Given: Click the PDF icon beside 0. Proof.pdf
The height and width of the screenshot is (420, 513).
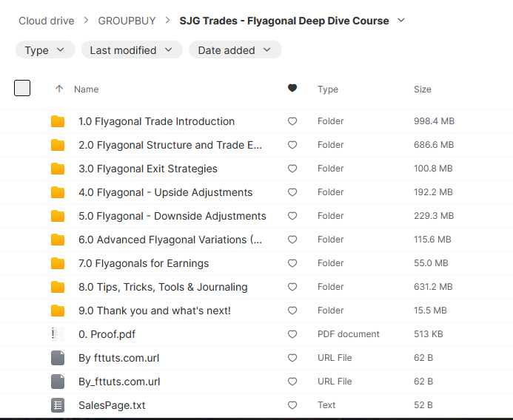Looking at the screenshot, I should pos(57,334).
